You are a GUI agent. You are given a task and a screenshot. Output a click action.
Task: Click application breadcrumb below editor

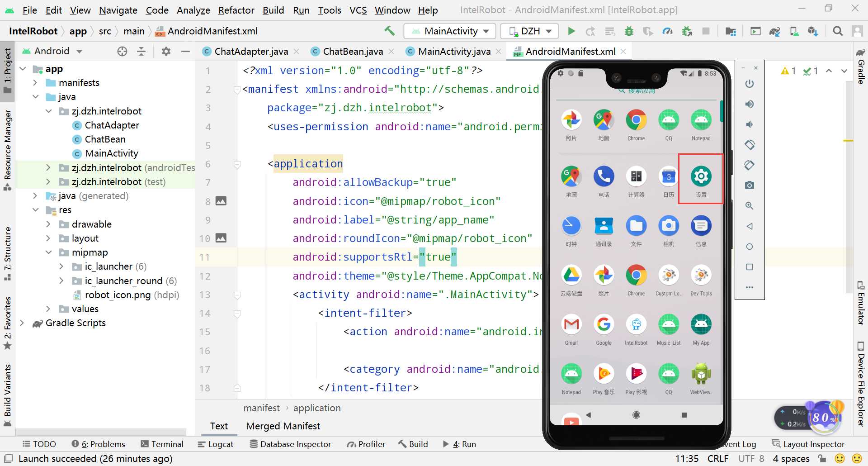coord(317,408)
